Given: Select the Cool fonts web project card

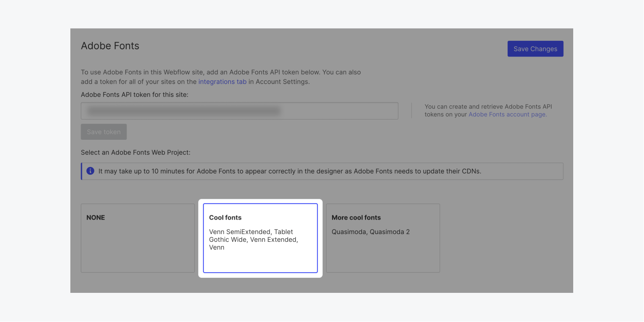Looking at the screenshot, I should (x=260, y=238).
